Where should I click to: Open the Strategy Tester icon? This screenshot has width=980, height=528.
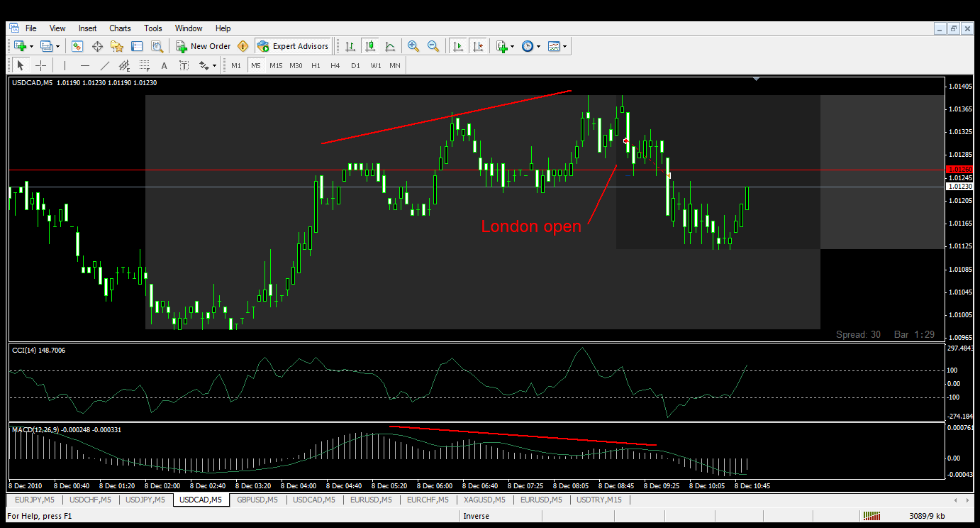pyautogui.click(x=157, y=46)
